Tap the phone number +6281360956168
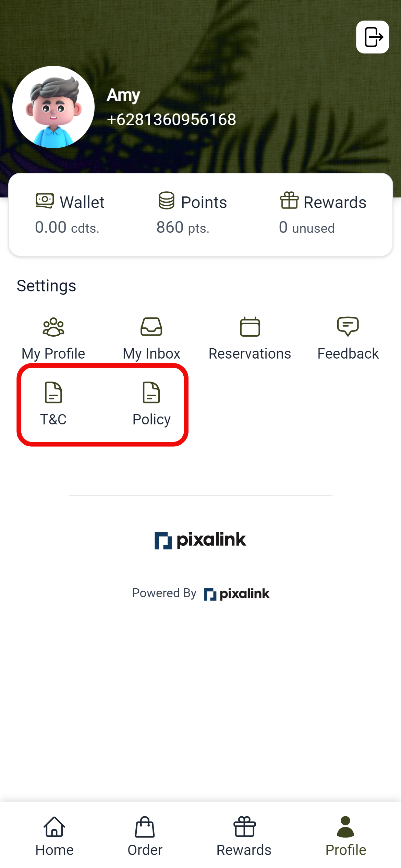 pyautogui.click(x=171, y=120)
